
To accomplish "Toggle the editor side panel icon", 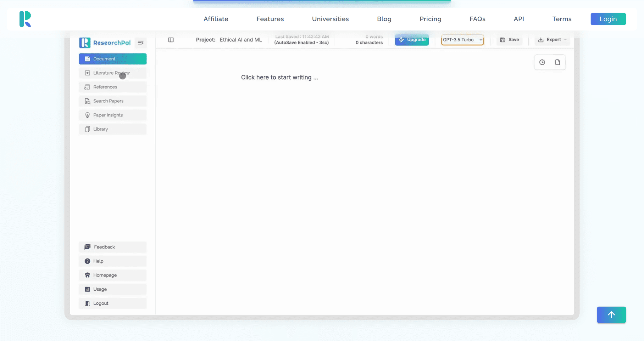I will [171, 40].
